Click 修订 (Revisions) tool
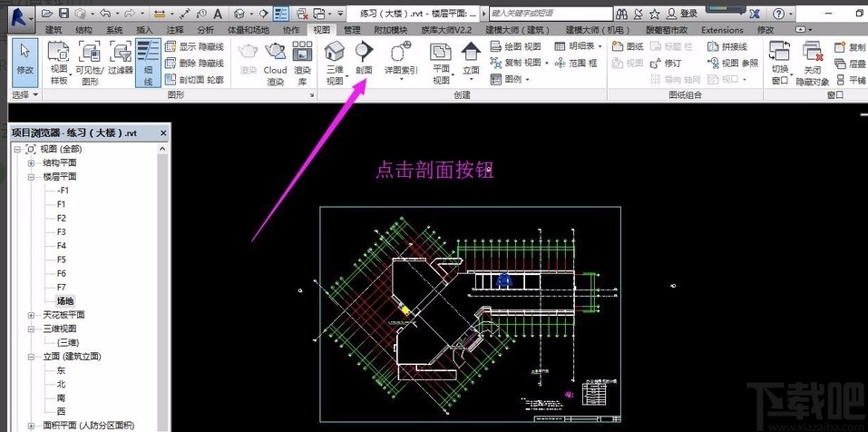 pos(666,64)
